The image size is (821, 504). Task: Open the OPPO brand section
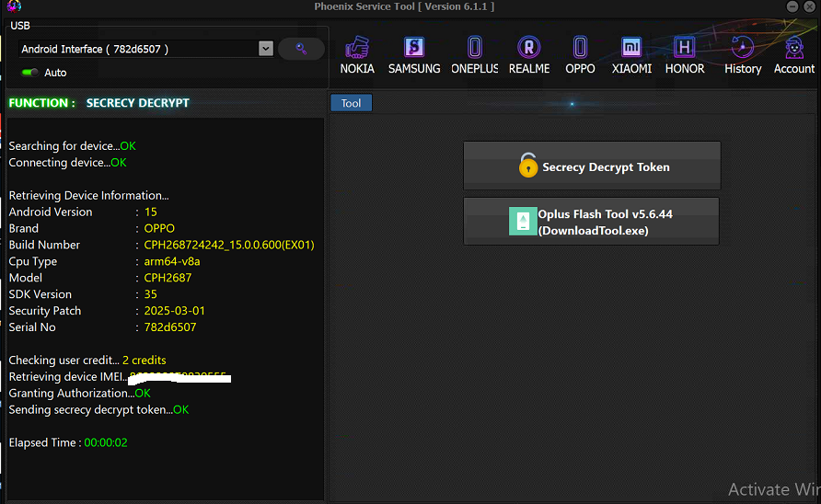[x=580, y=56]
